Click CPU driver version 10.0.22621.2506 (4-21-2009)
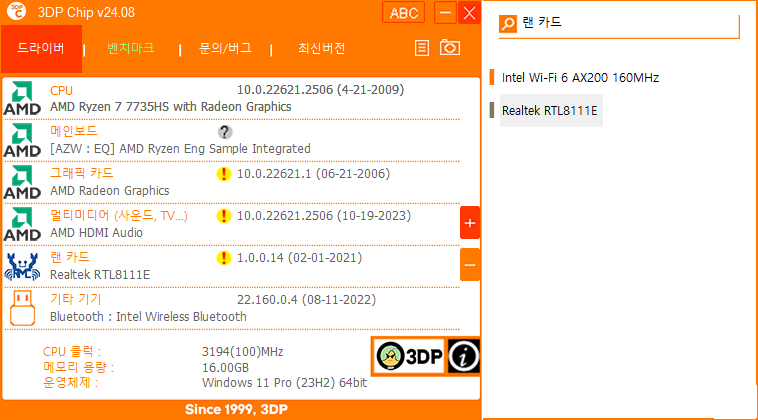 (x=321, y=90)
